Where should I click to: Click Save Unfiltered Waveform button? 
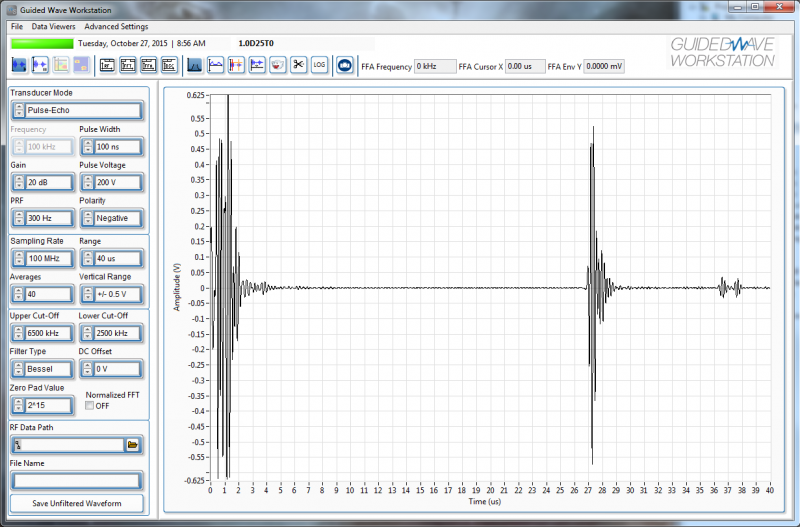[x=77, y=503]
